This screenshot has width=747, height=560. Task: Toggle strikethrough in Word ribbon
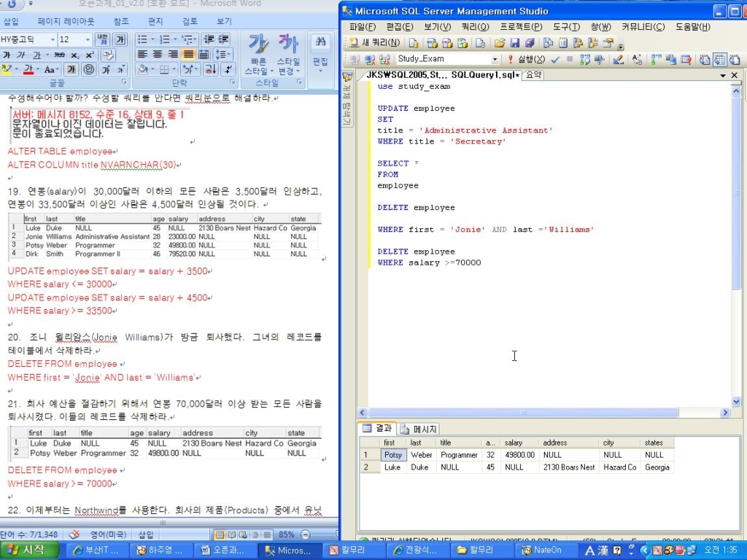click(x=60, y=55)
